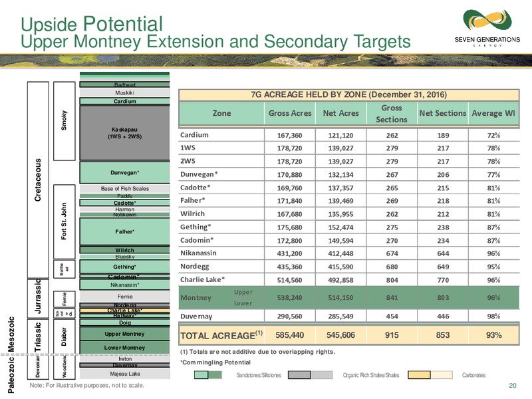Click Nordegg net acres value 415,590

point(340,267)
